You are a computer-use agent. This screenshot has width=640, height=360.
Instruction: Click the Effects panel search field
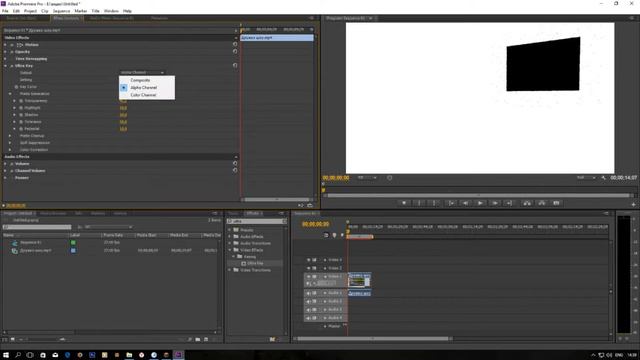(257, 221)
